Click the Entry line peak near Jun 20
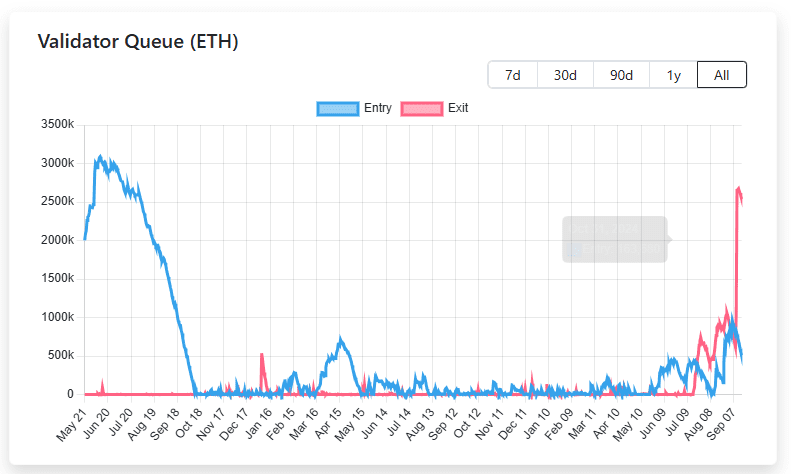This screenshot has height=474, width=791. pyautogui.click(x=99, y=157)
